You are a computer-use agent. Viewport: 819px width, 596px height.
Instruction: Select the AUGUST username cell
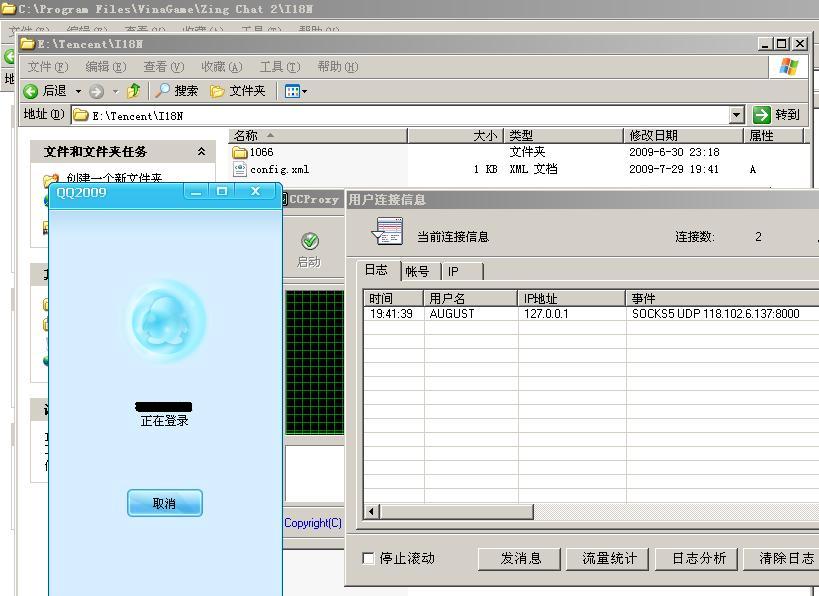[x=452, y=314]
